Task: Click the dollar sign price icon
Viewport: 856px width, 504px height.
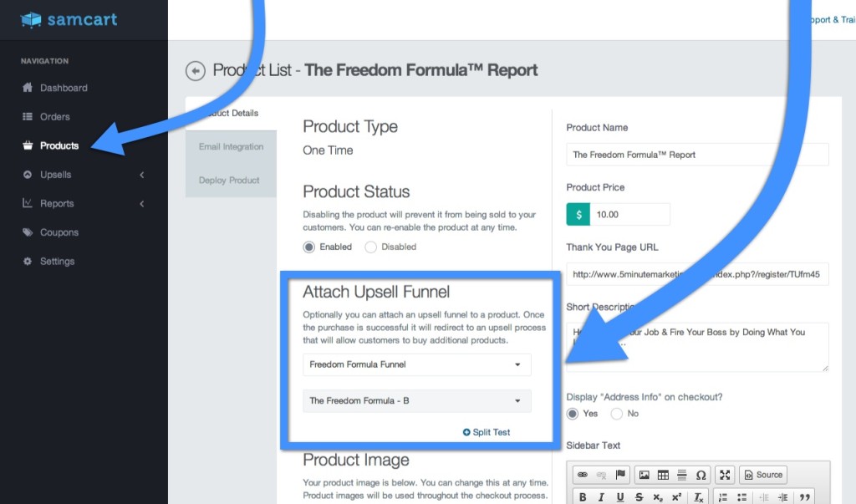Action: coord(578,215)
